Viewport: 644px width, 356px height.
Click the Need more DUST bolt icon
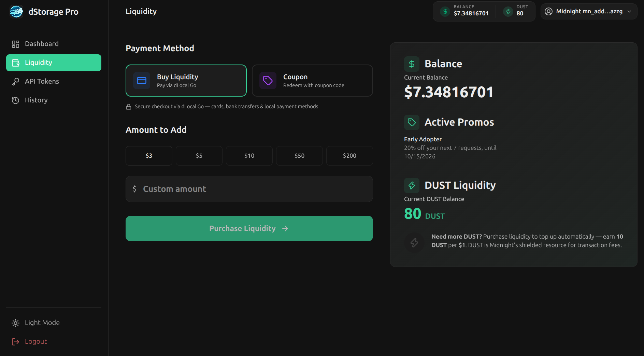414,242
